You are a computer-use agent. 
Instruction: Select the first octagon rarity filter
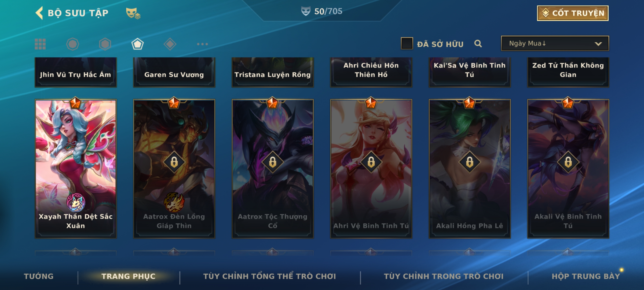pos(72,44)
